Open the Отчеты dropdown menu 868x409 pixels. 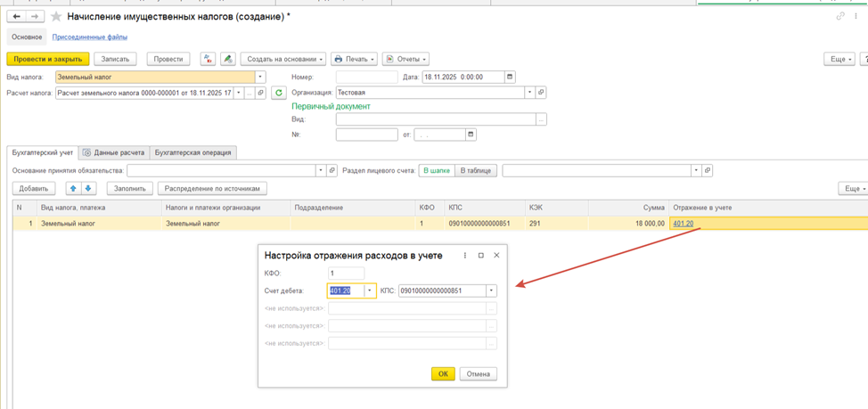[x=405, y=59]
